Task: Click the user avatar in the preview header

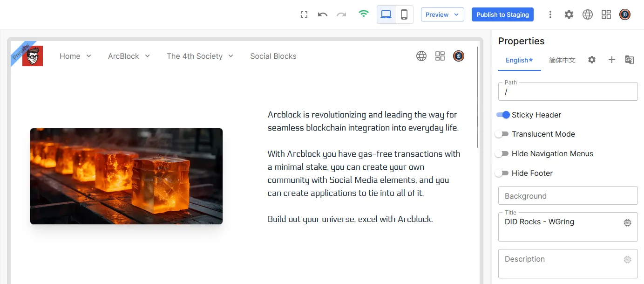Action: tap(459, 56)
